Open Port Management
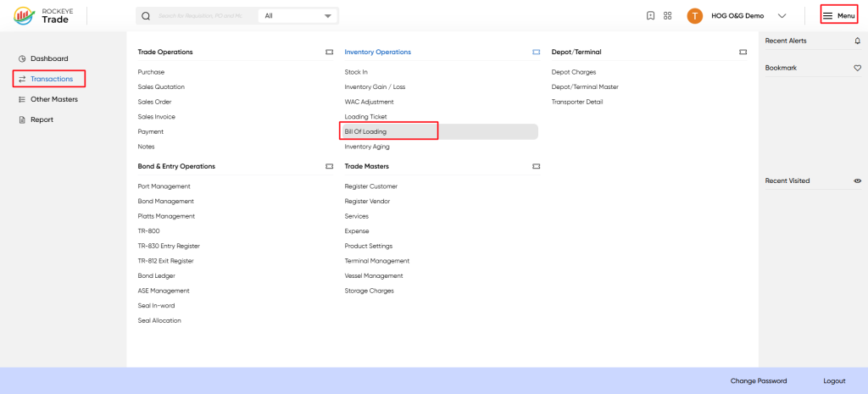The width and height of the screenshot is (868, 394). (x=164, y=186)
